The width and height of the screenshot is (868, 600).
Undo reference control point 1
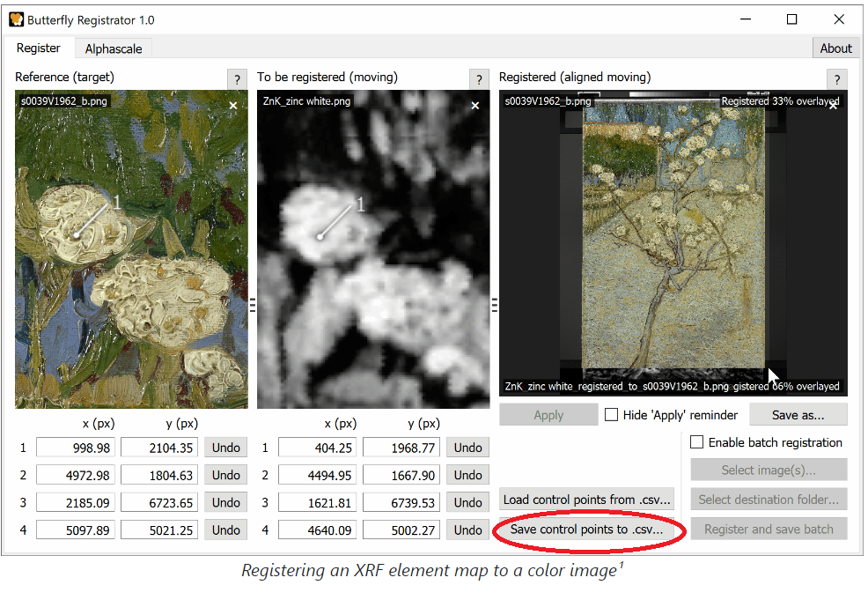coord(225,448)
